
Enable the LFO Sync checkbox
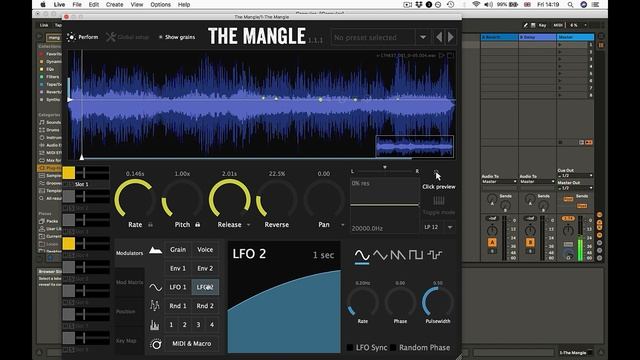[x=350, y=347]
